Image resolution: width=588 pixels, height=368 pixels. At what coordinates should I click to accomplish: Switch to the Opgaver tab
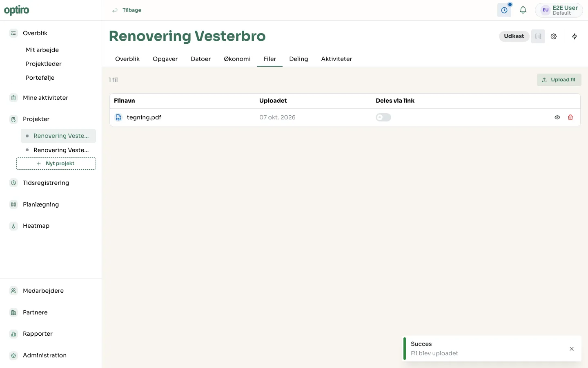165,59
